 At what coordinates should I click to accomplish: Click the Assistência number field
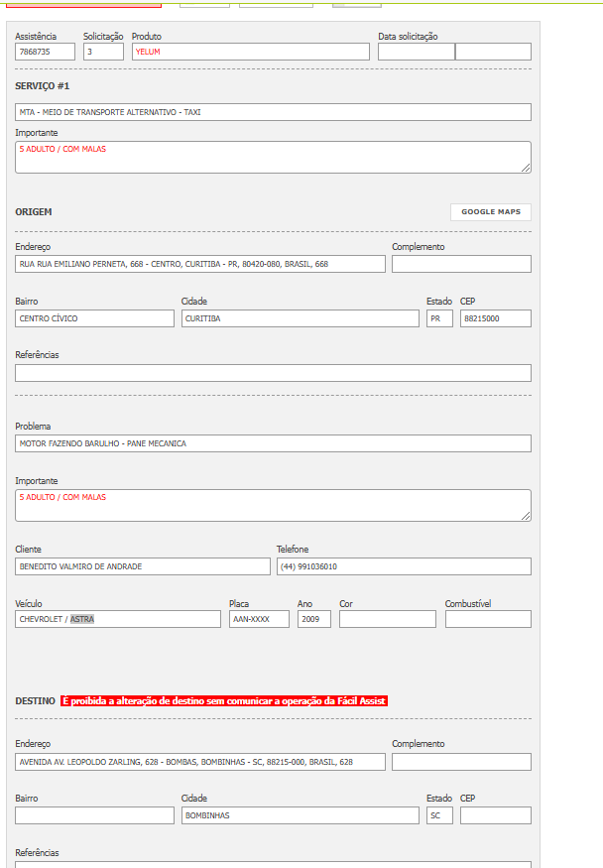(45, 52)
